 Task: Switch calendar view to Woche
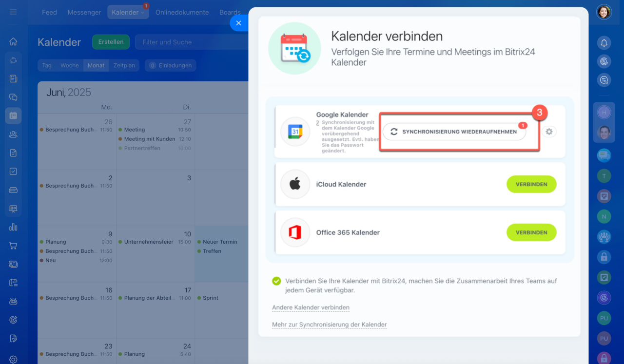point(69,65)
